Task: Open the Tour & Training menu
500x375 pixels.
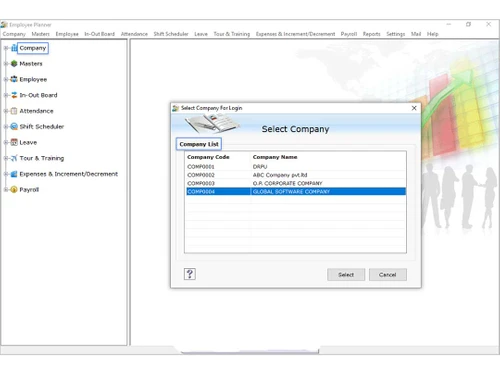Action: pyautogui.click(x=232, y=34)
